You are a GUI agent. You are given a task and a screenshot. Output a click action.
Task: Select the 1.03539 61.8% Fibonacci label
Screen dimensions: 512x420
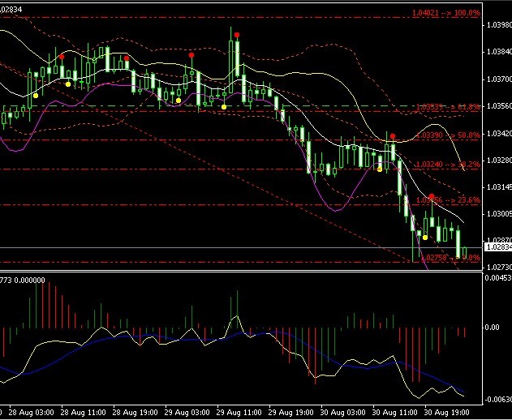pos(448,107)
